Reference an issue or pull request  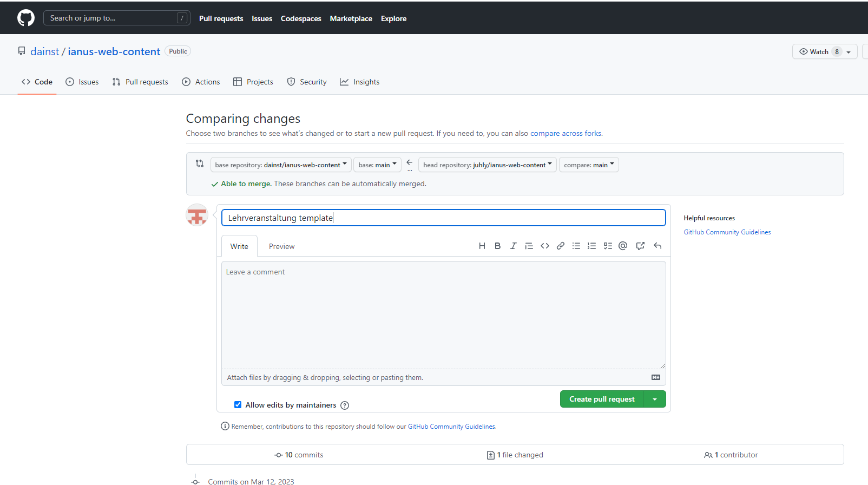(640, 246)
